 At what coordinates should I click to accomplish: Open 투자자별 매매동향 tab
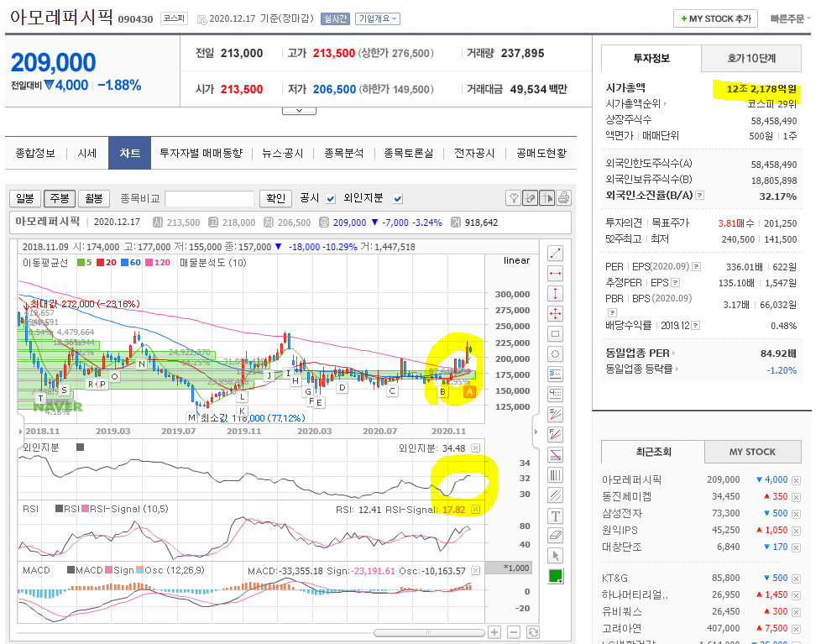point(201,153)
